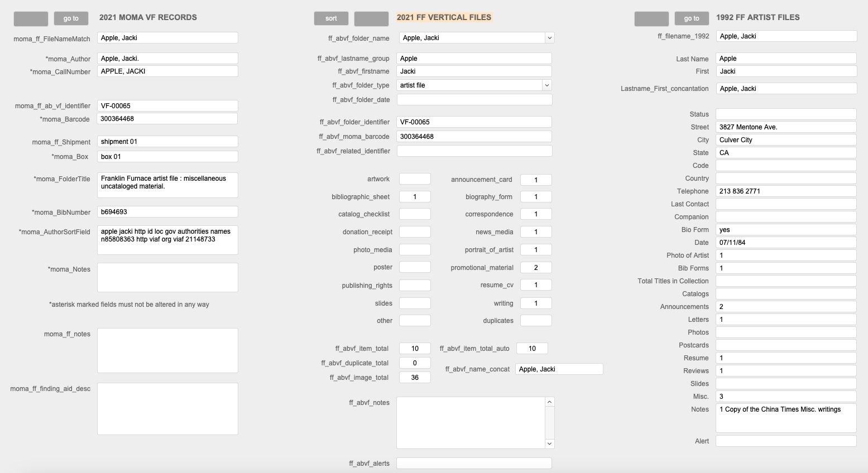
Task: Click the Street field with Mentone Ave
Action: pos(785,127)
